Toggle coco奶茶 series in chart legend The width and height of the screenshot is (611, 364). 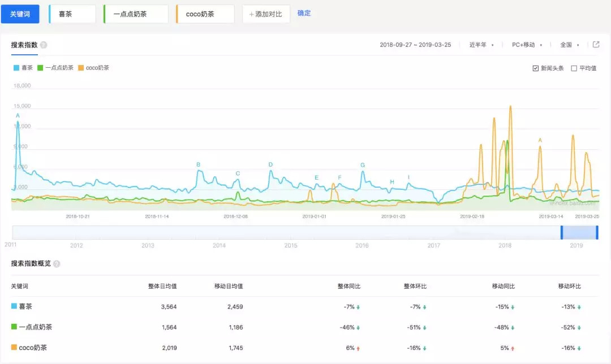click(x=93, y=68)
